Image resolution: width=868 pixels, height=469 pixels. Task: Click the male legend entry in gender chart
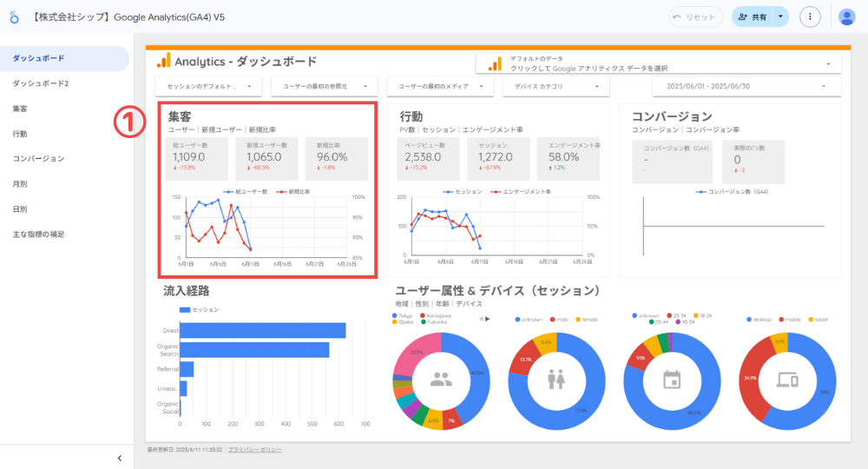click(x=559, y=320)
